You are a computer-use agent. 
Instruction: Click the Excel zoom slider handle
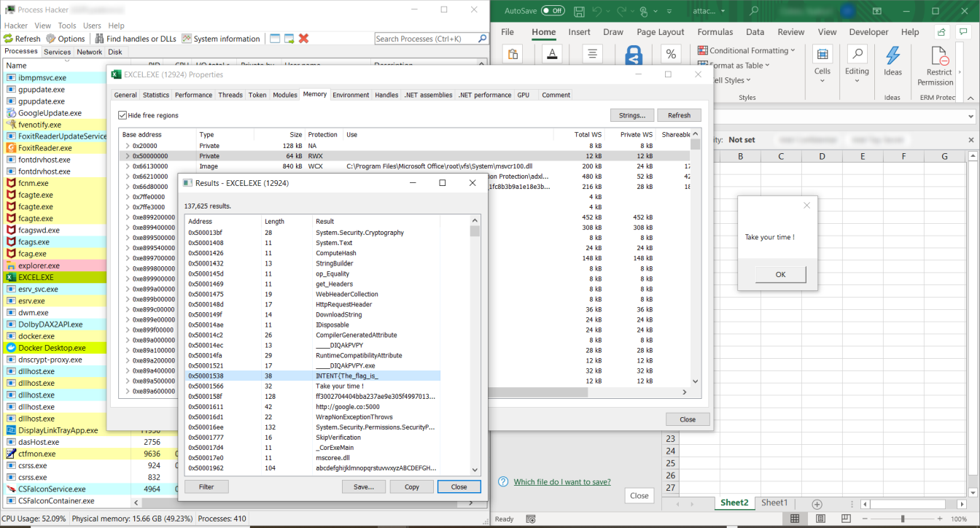pyautogui.click(x=903, y=519)
